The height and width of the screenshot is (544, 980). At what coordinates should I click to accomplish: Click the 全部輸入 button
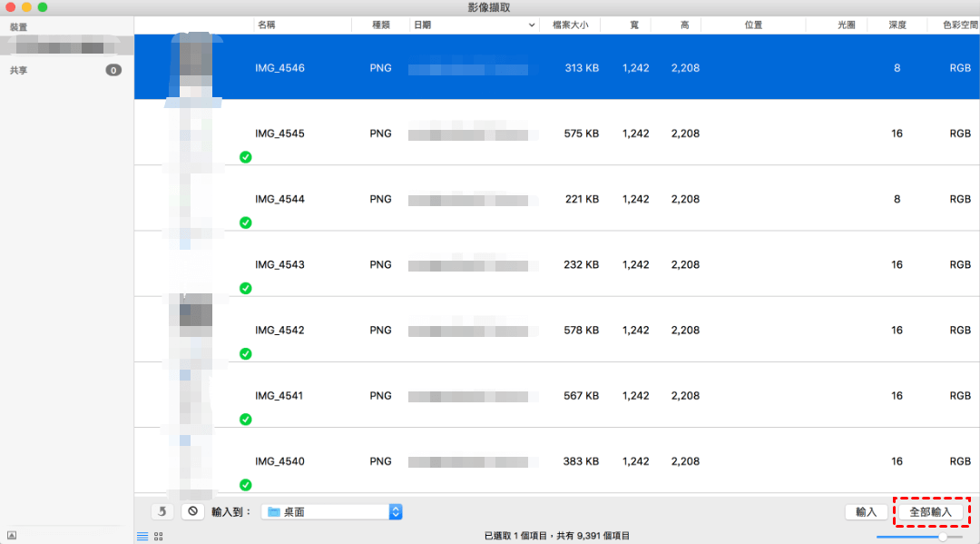coord(930,512)
